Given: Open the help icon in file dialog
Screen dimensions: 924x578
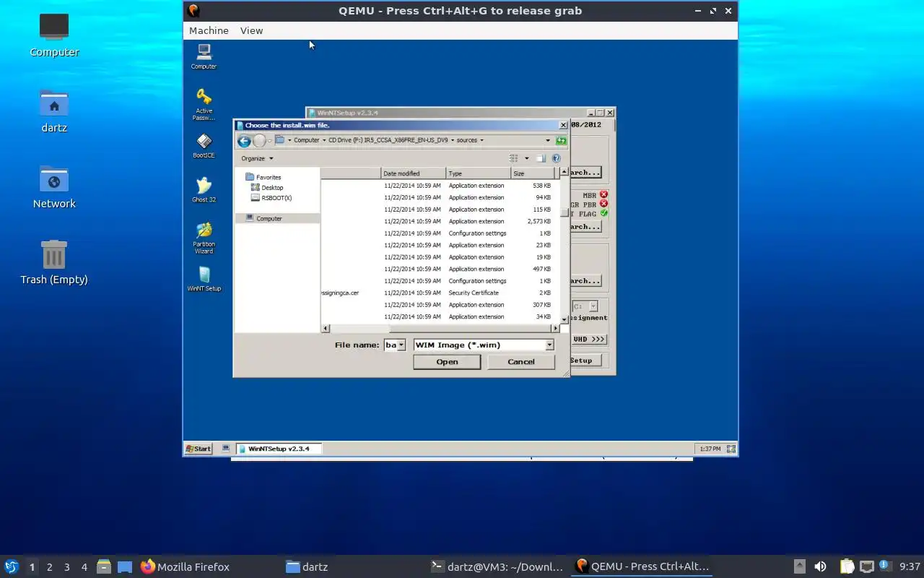Looking at the screenshot, I should pyautogui.click(x=556, y=158).
